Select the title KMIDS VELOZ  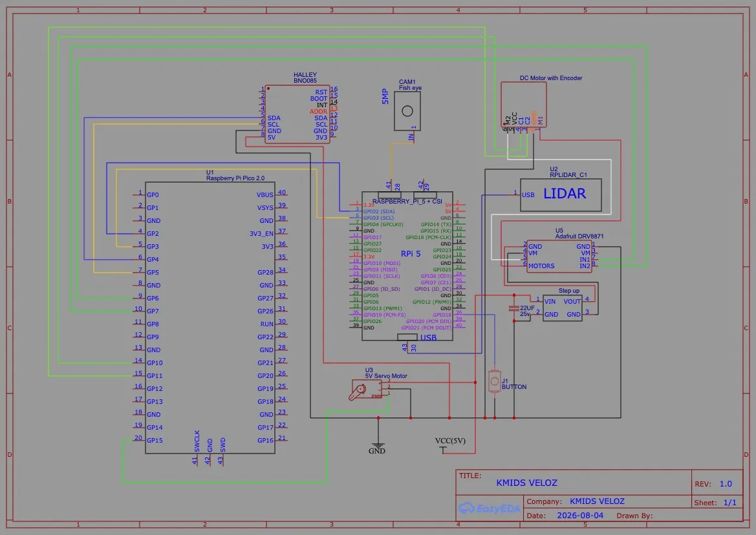526,483
